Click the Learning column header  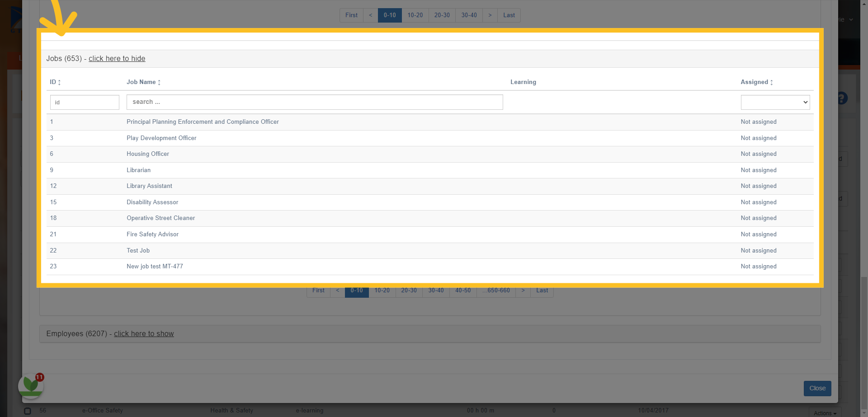click(523, 82)
